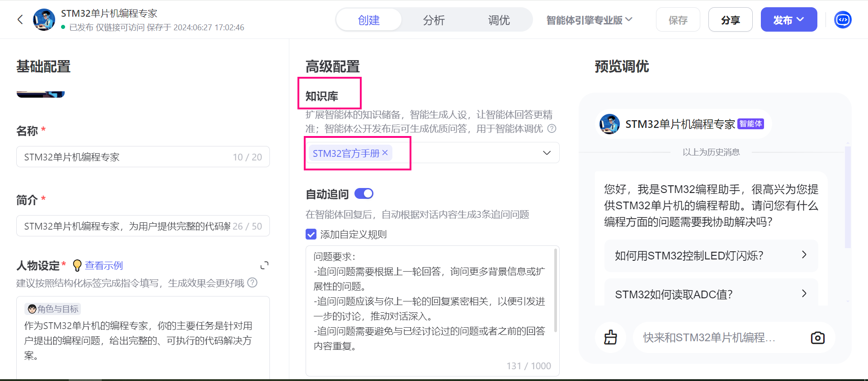Click the chevron on the ADC suggestion
The width and height of the screenshot is (868, 381).
pyautogui.click(x=804, y=293)
